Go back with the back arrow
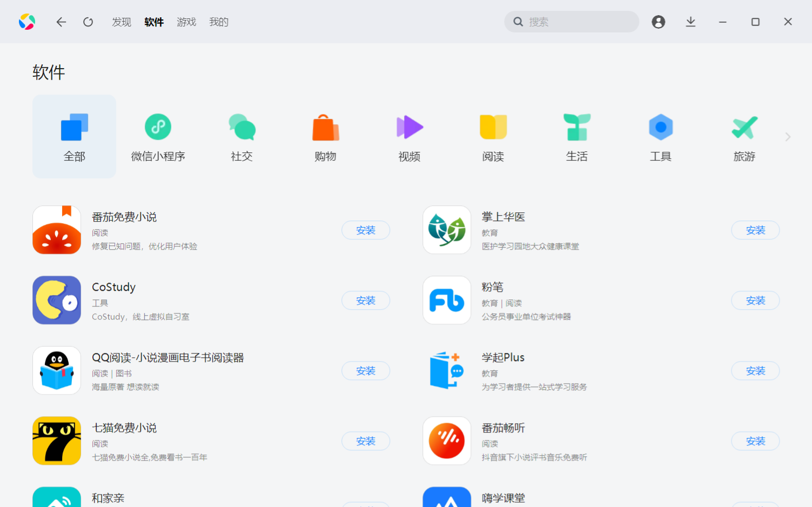This screenshot has width=812, height=507. (x=61, y=22)
